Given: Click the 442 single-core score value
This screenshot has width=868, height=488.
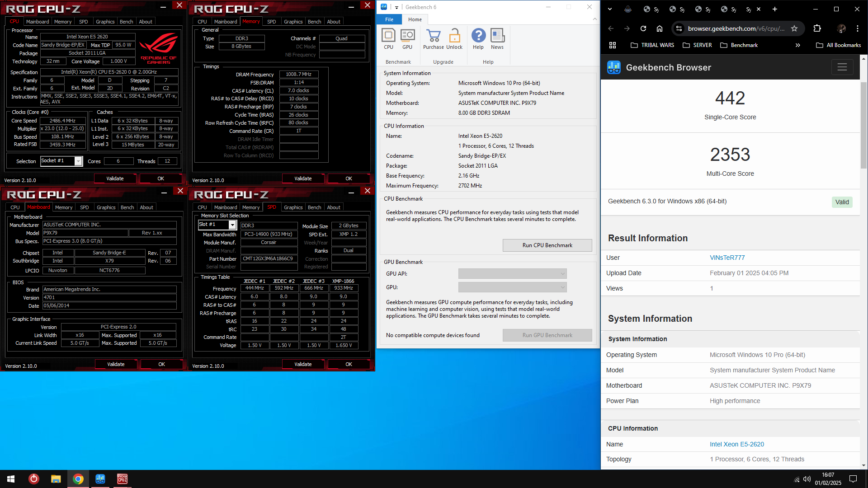Looking at the screenshot, I should (730, 98).
